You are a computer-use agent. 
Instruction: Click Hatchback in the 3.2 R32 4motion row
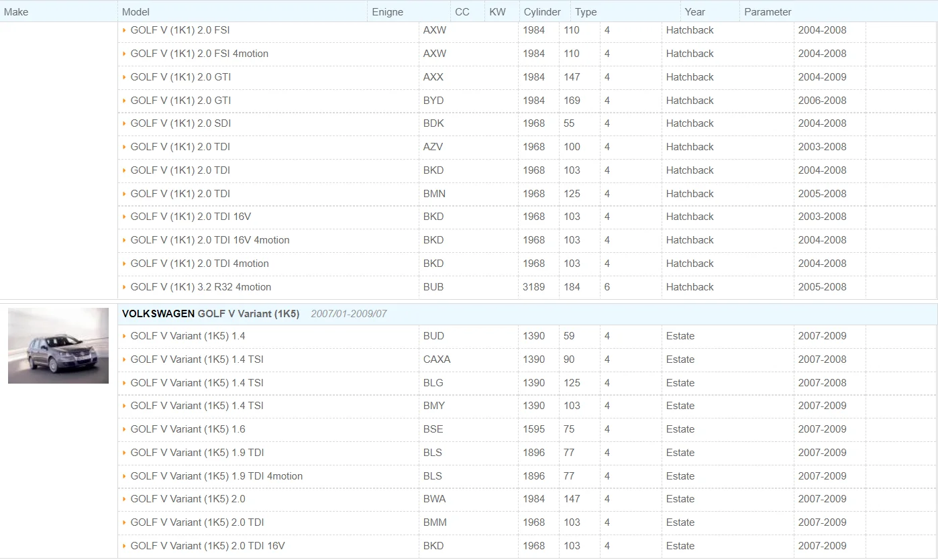(690, 287)
